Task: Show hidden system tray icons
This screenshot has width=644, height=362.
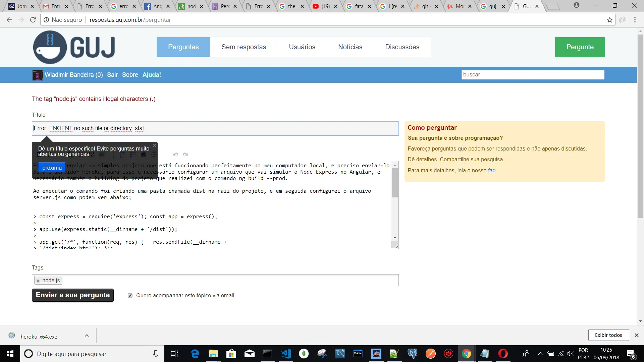Action: click(x=540, y=354)
